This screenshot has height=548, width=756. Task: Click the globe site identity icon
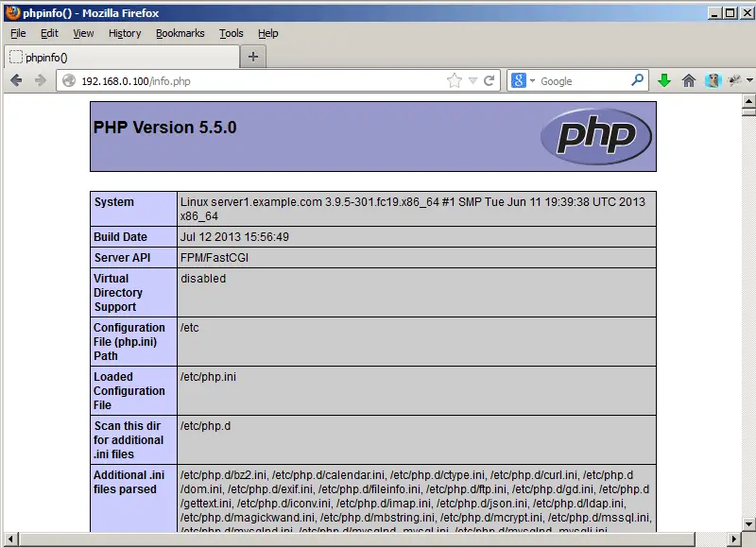tap(69, 80)
